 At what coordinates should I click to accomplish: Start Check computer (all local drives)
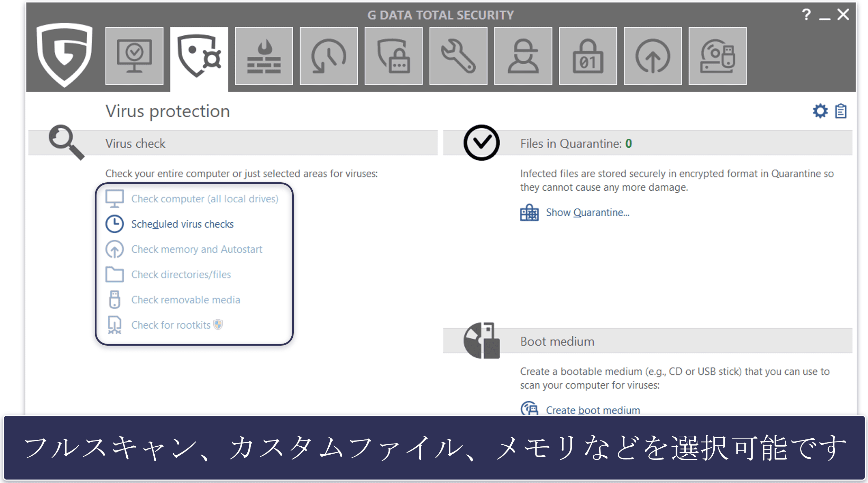[205, 199]
